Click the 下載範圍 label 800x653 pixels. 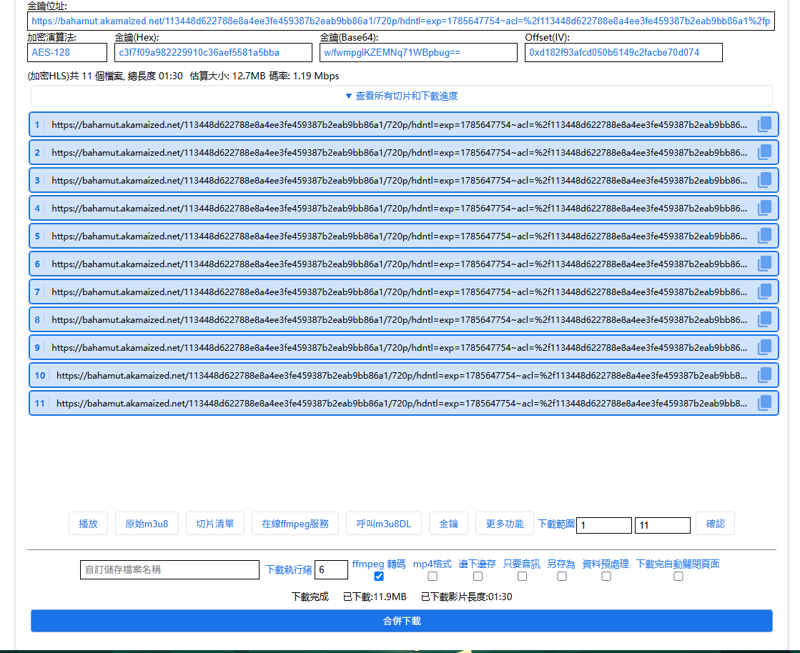[556, 523]
